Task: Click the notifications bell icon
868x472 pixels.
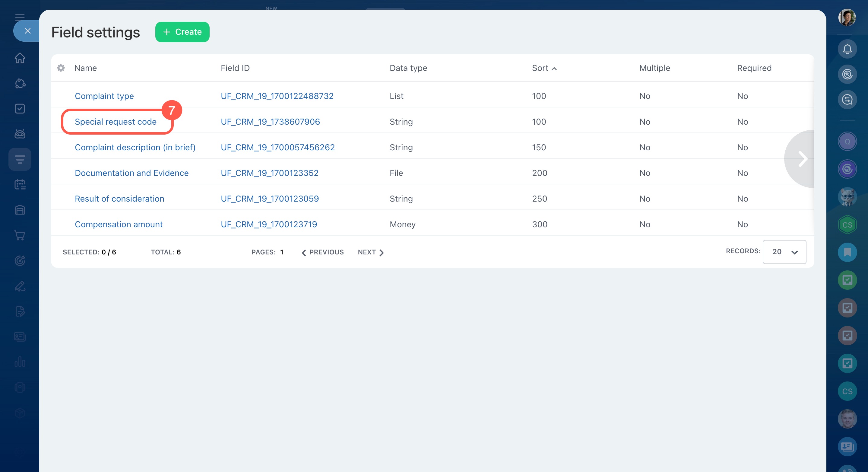Action: click(847, 49)
